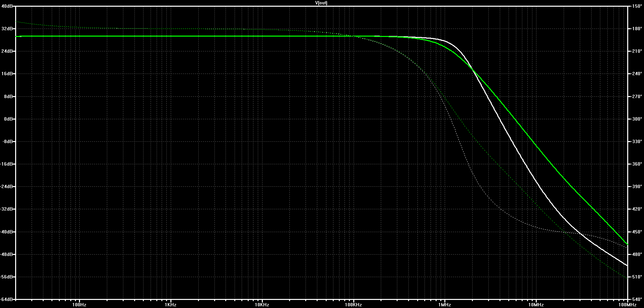Click the -180° phase axis label
This screenshot has width=644, height=308.
(637, 29)
